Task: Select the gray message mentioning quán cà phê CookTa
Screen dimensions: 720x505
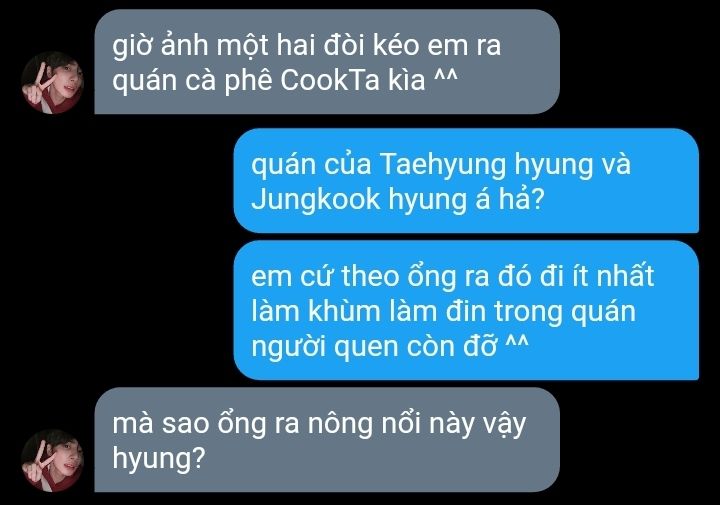Action: (x=327, y=62)
